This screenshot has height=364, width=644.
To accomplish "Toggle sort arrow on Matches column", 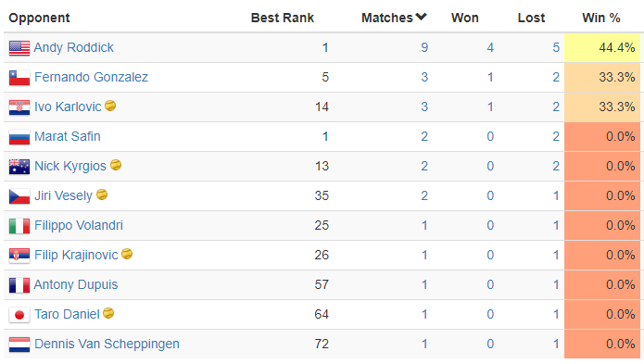I will point(421,18).
